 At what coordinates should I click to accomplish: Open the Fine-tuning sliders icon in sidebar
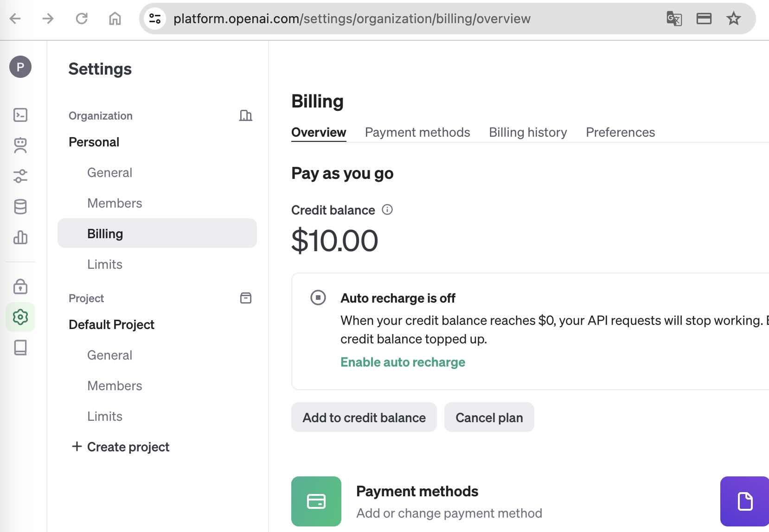[x=20, y=176]
